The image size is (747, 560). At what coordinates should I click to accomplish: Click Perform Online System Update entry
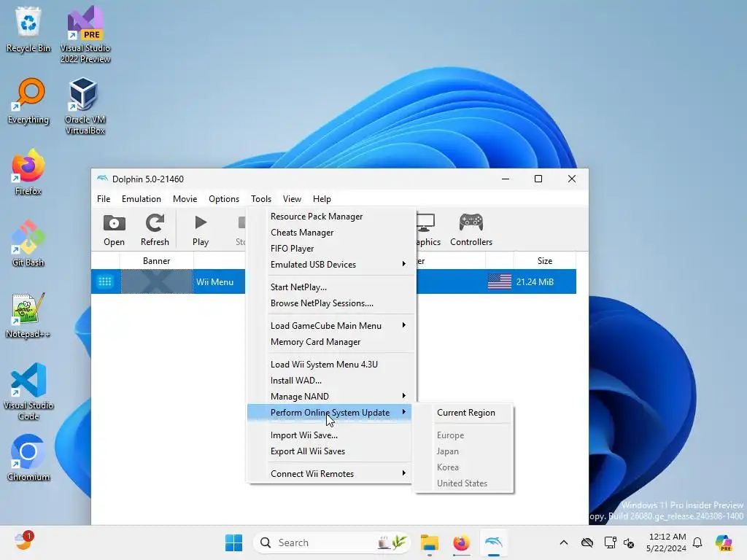coord(330,413)
